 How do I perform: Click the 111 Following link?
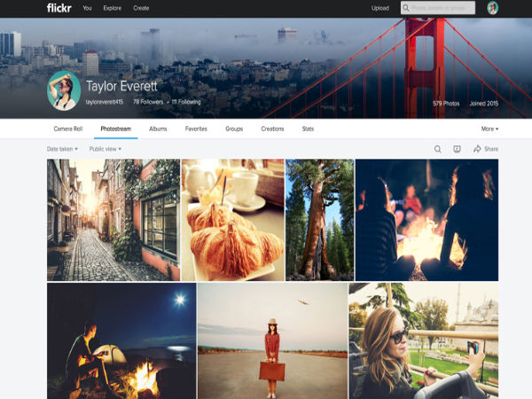[x=186, y=102]
